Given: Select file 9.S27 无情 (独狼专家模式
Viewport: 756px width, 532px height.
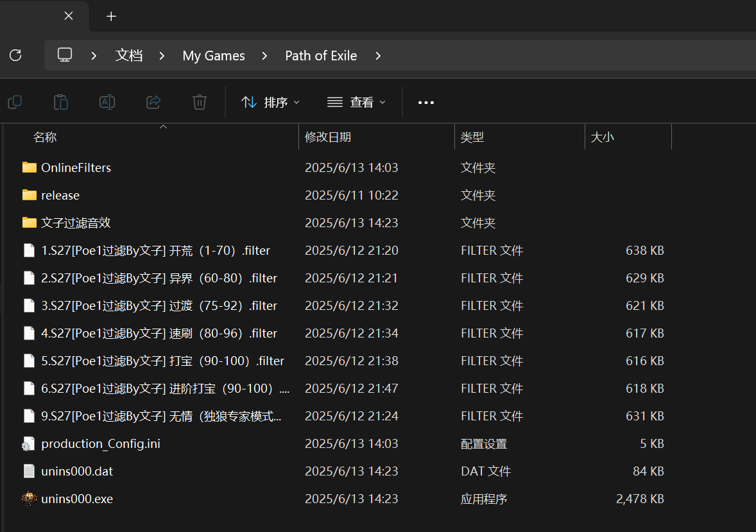Looking at the screenshot, I should point(161,416).
